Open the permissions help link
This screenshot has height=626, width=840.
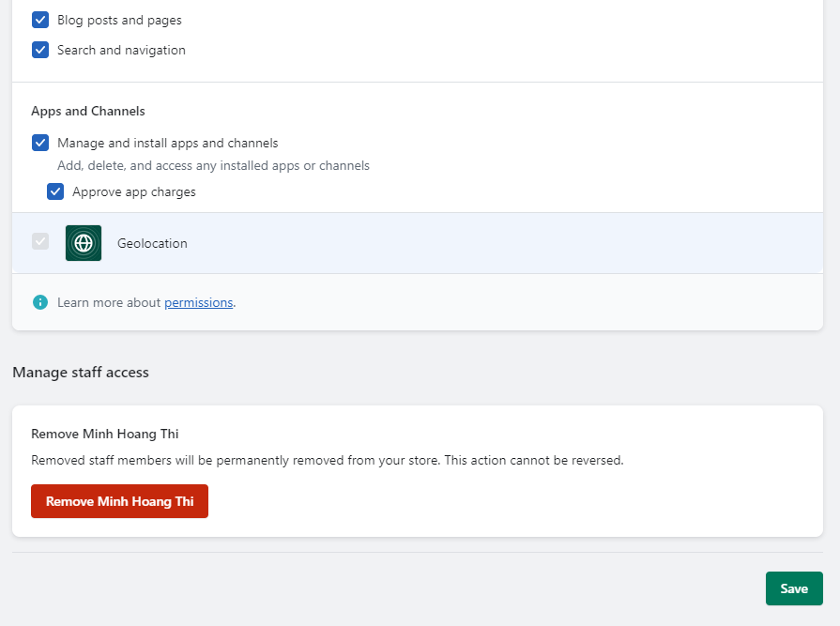point(198,302)
